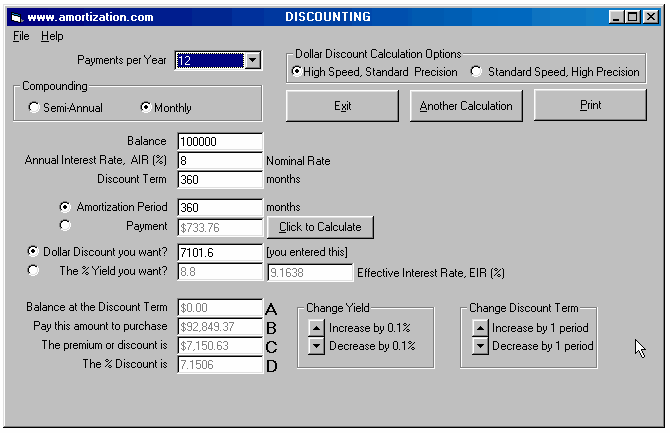The width and height of the screenshot is (670, 433).
Task: Open Payments per Year dropdown
Action: (x=252, y=61)
